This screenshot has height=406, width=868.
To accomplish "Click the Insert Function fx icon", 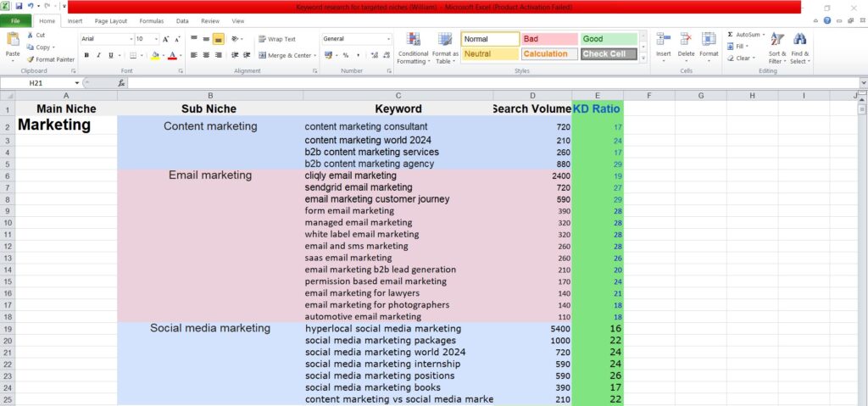I will pyautogui.click(x=121, y=83).
